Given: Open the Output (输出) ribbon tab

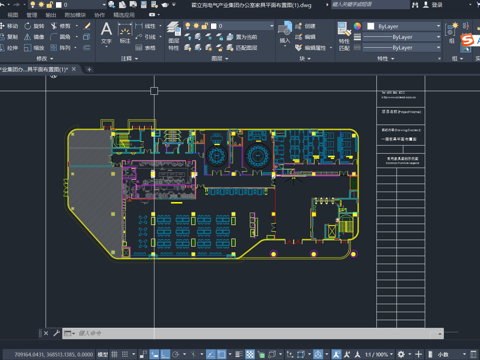Looking at the screenshot, I should point(51,15).
